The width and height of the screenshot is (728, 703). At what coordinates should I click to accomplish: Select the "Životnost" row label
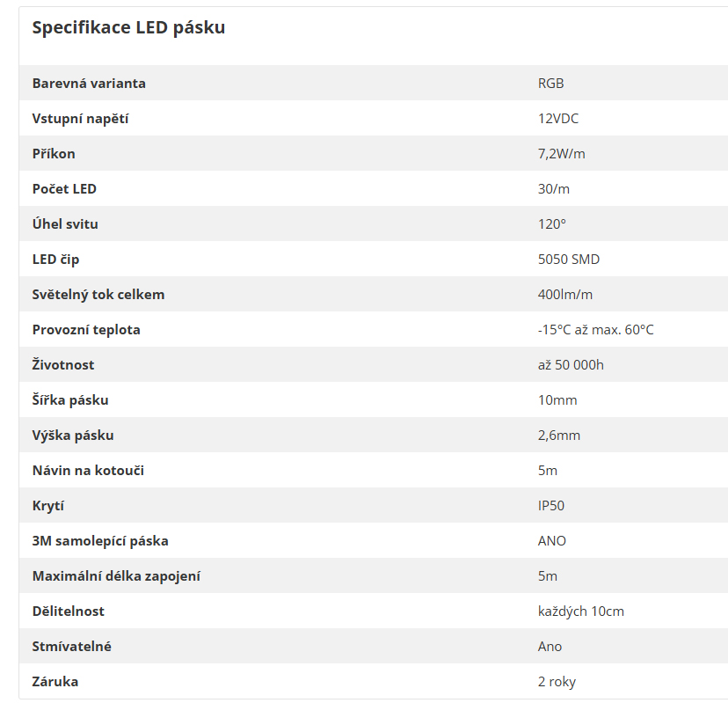click(63, 365)
